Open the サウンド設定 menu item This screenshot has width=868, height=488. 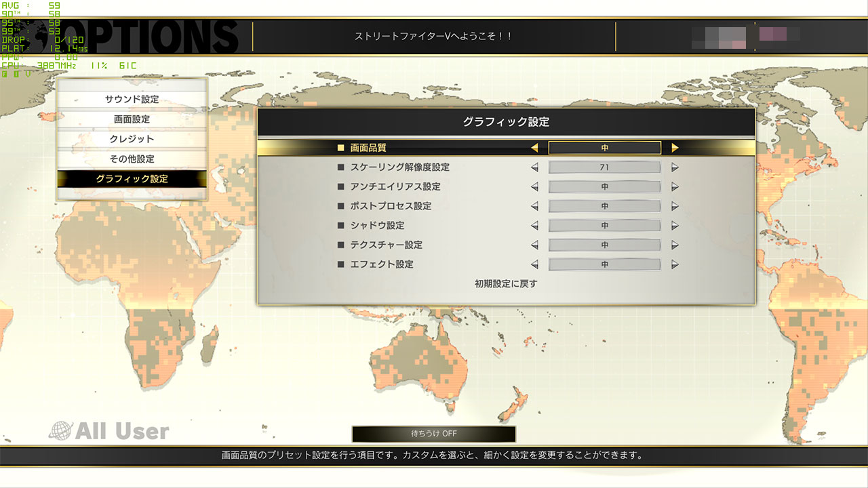(x=132, y=100)
